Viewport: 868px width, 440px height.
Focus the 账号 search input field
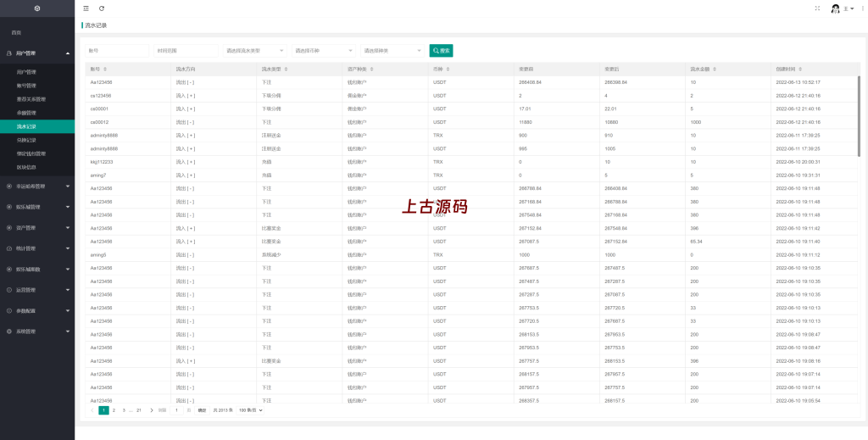click(117, 50)
